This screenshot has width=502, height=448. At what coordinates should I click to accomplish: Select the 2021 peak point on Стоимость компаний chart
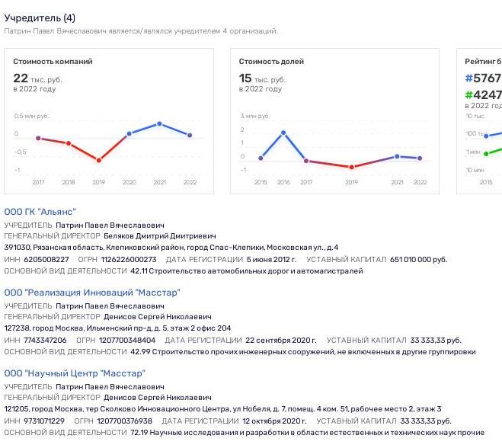[x=159, y=123]
